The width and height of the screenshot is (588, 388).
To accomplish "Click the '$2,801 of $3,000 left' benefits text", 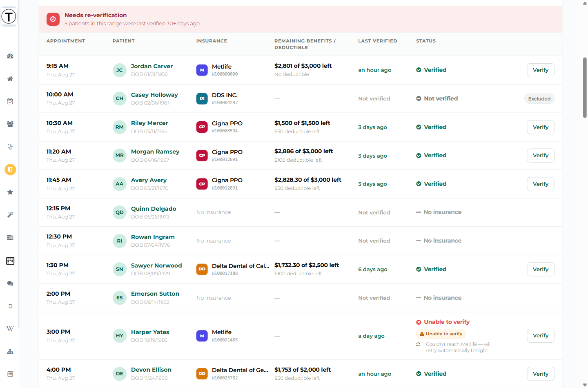I will click(303, 66).
